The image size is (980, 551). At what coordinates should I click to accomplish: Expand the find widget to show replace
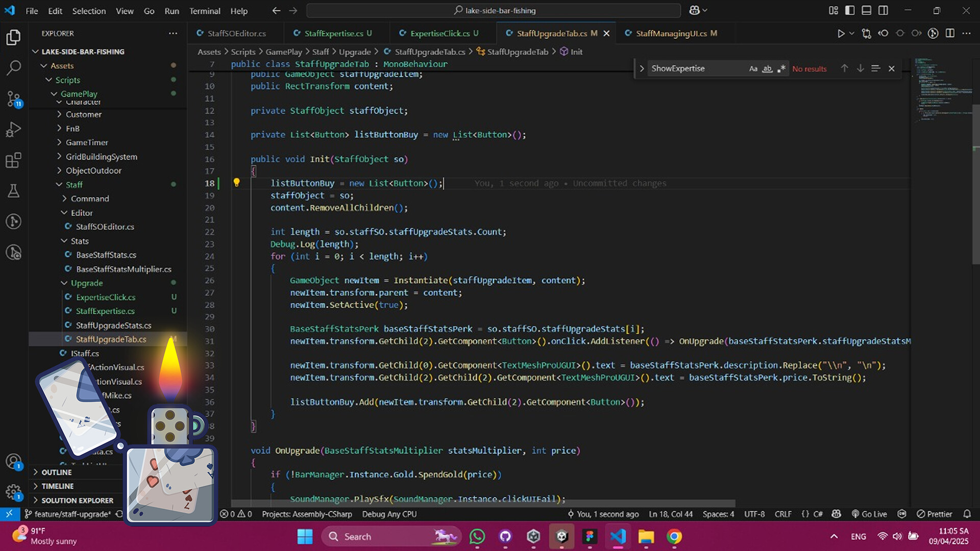pos(642,68)
